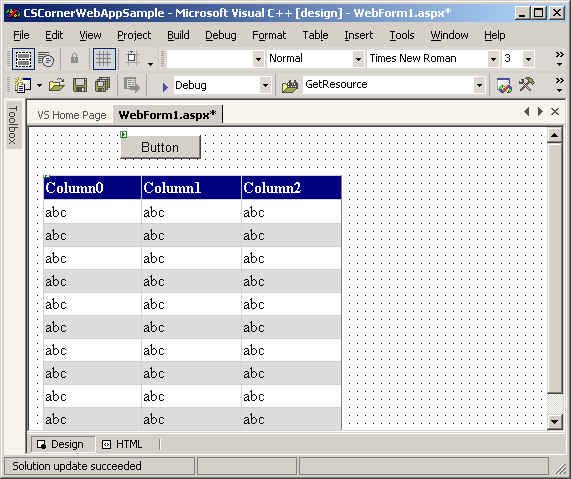Open file with the Open folder icon
571x479 pixels.
coord(57,85)
